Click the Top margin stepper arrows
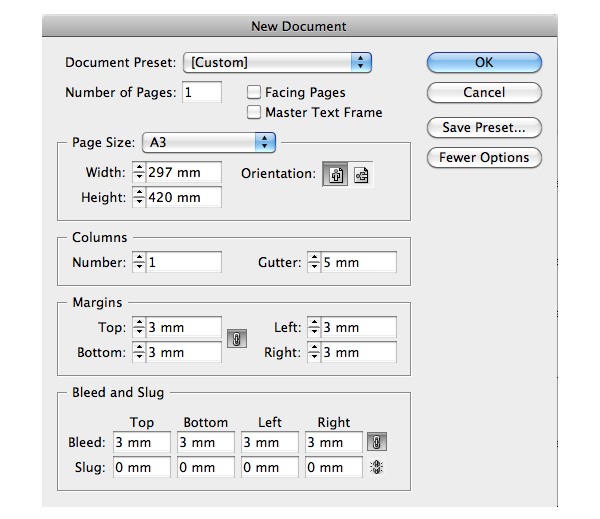600x519 pixels. 139,327
